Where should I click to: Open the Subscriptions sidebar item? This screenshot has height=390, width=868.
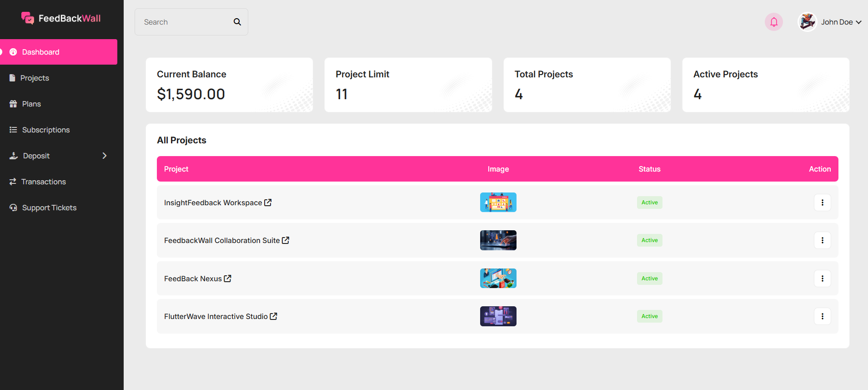coord(45,130)
